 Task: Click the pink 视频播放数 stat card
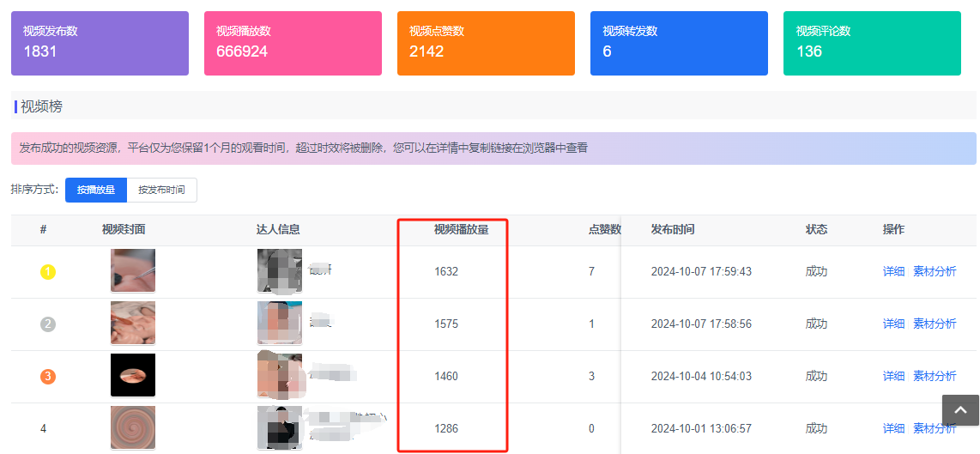pos(293,43)
